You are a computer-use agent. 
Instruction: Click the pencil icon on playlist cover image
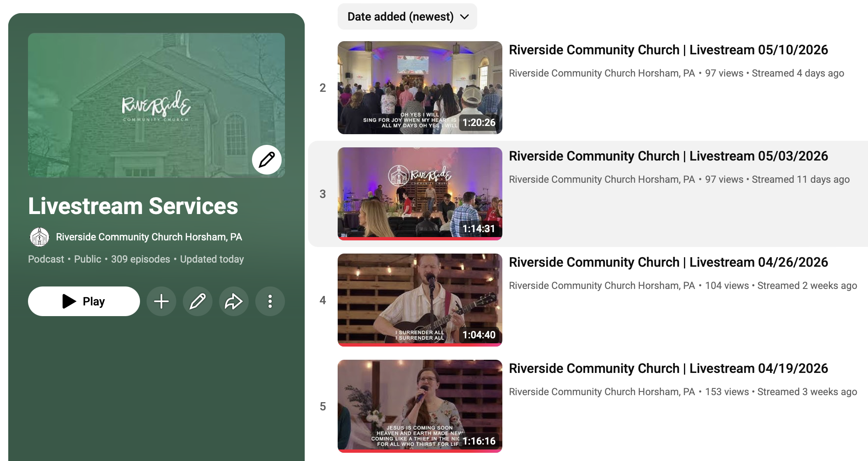[x=267, y=160]
